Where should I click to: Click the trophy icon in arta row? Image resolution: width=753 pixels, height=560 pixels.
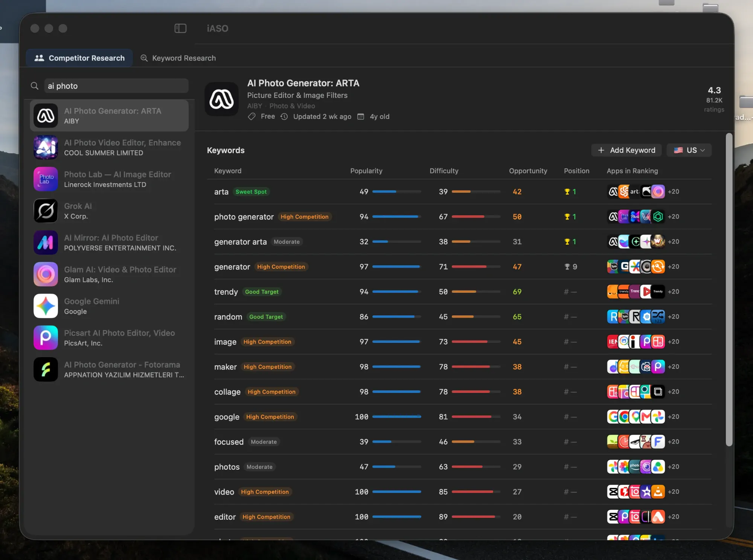point(567,192)
